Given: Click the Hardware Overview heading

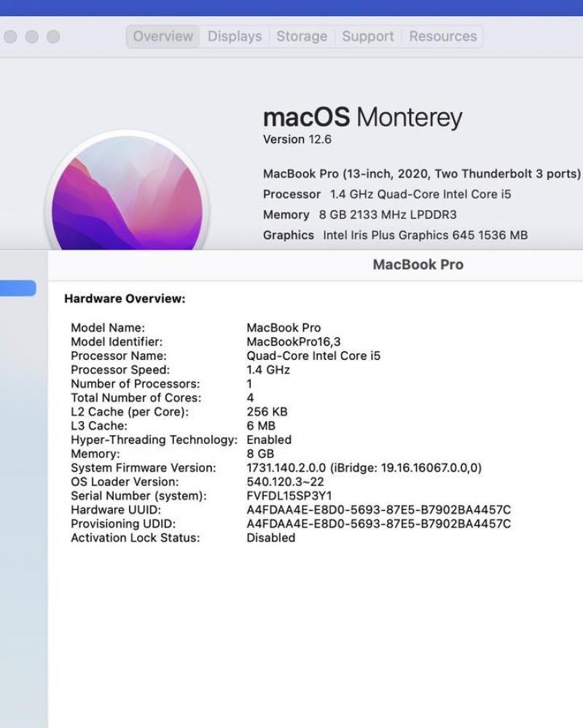Looking at the screenshot, I should [125, 299].
